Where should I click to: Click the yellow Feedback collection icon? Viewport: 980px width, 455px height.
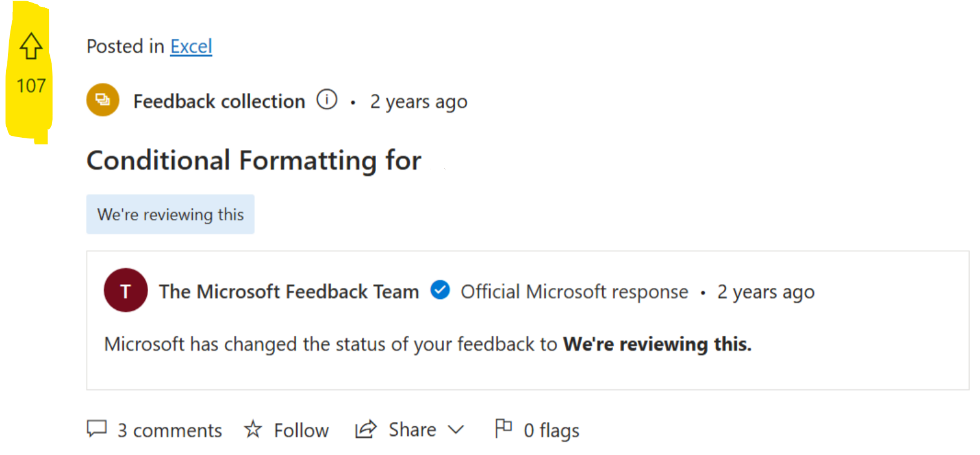(x=103, y=100)
